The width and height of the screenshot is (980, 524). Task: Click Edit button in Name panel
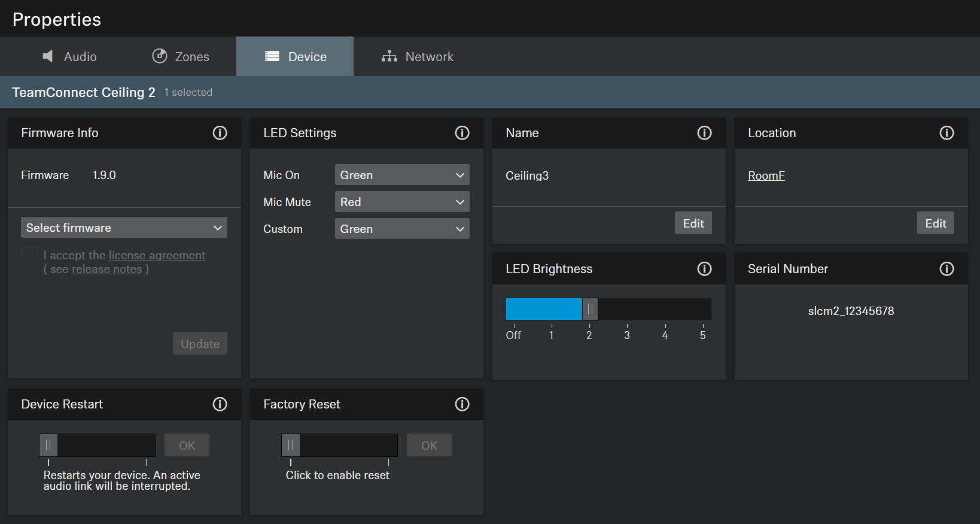pos(693,223)
